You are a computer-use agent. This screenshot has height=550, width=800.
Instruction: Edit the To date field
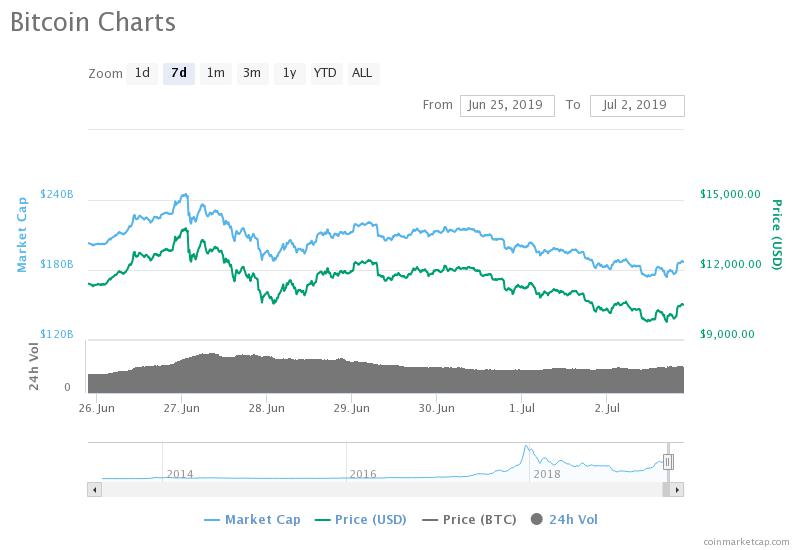637,106
